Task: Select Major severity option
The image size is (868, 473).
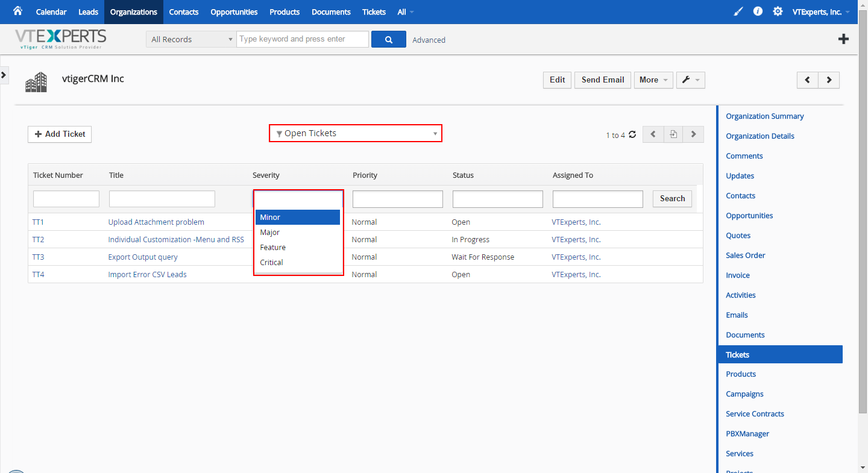Action: (298, 232)
